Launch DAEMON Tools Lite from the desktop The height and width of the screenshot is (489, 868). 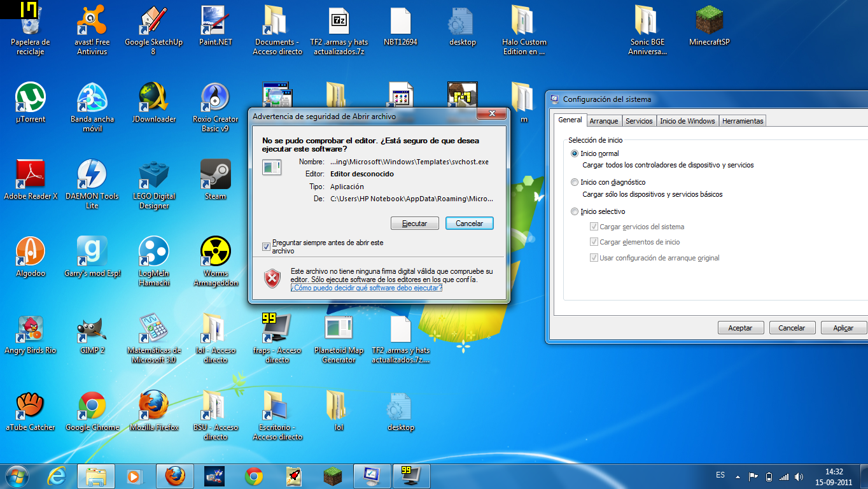(92, 184)
